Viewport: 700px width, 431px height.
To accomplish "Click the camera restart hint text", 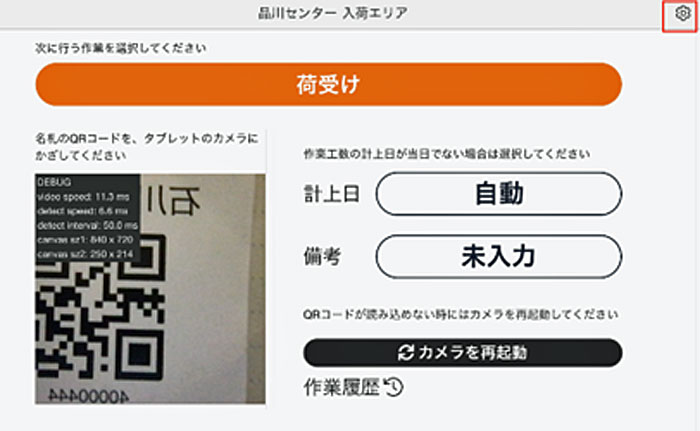I will [460, 314].
